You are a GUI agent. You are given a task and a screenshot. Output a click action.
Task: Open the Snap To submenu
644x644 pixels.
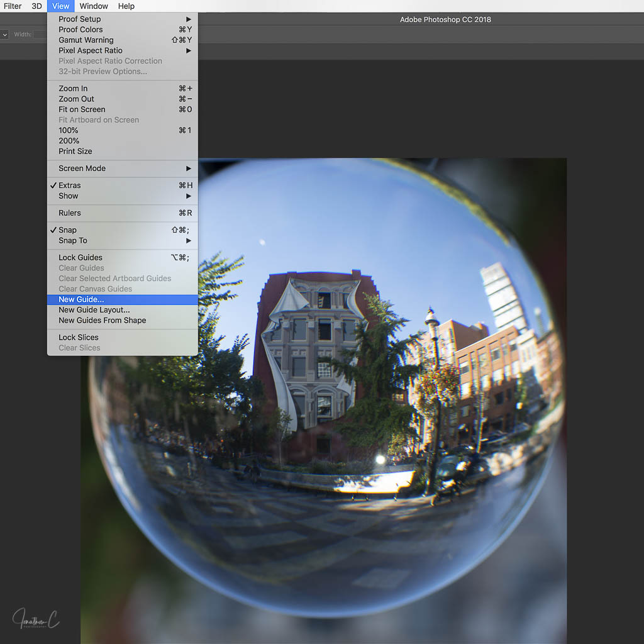[x=73, y=241]
